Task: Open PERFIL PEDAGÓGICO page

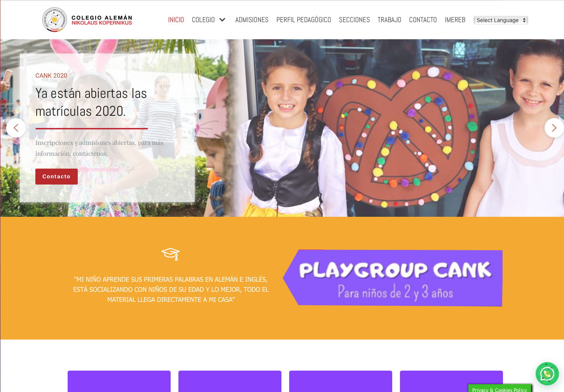Action: (304, 20)
